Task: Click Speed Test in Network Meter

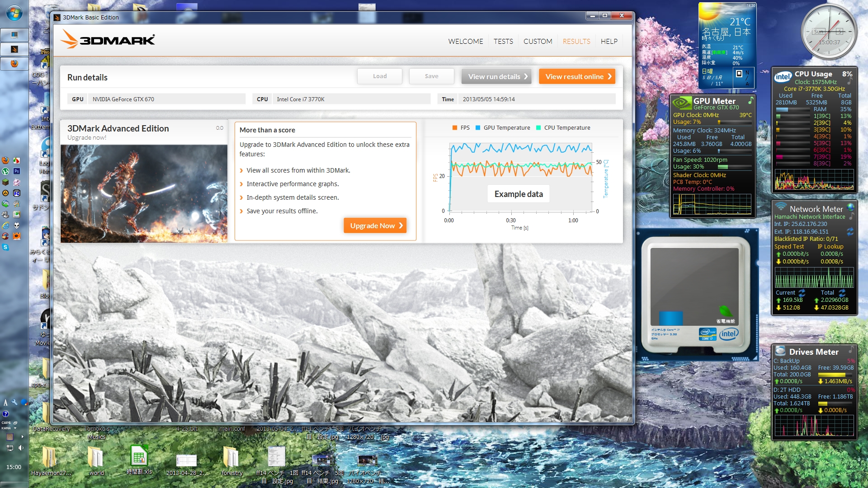Action: [789, 247]
